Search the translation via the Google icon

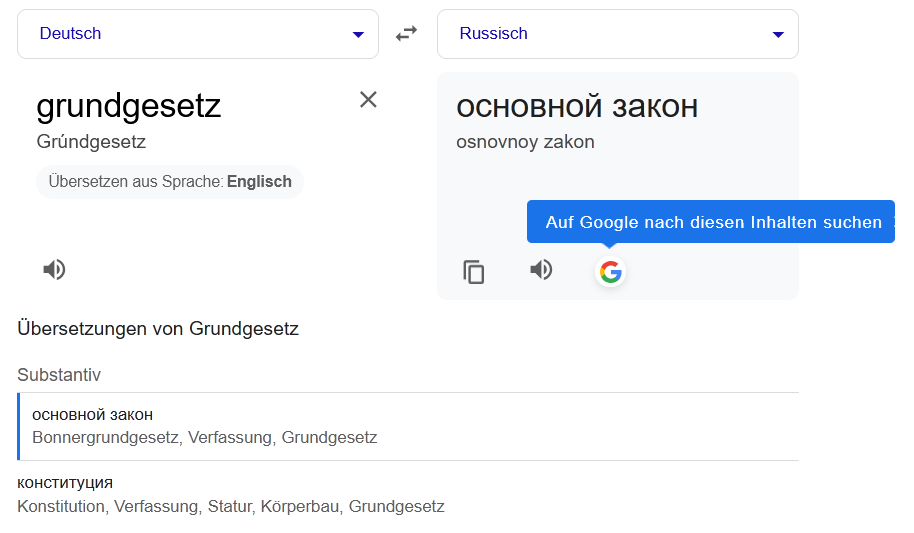coord(610,271)
